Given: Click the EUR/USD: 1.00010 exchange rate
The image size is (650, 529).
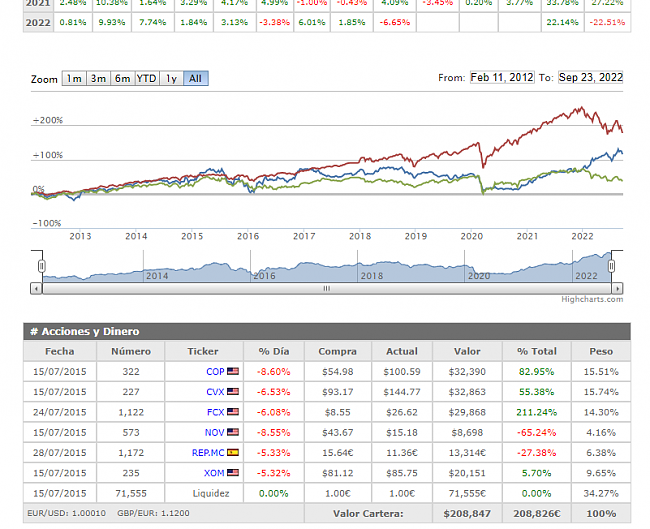Looking at the screenshot, I should [x=66, y=513].
